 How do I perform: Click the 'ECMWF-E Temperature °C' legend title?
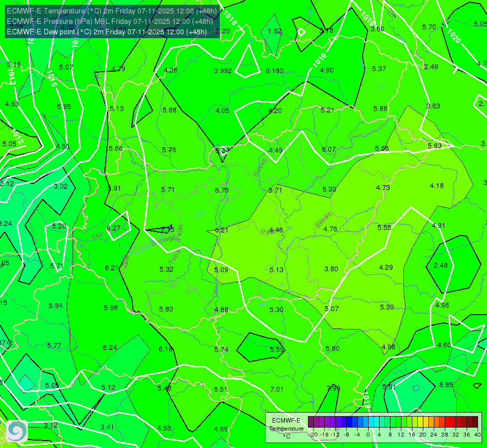click(x=287, y=429)
